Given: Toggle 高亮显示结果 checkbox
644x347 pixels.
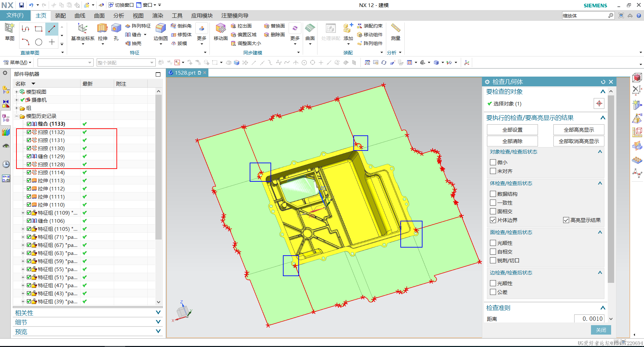Looking at the screenshot, I should tap(566, 220).
